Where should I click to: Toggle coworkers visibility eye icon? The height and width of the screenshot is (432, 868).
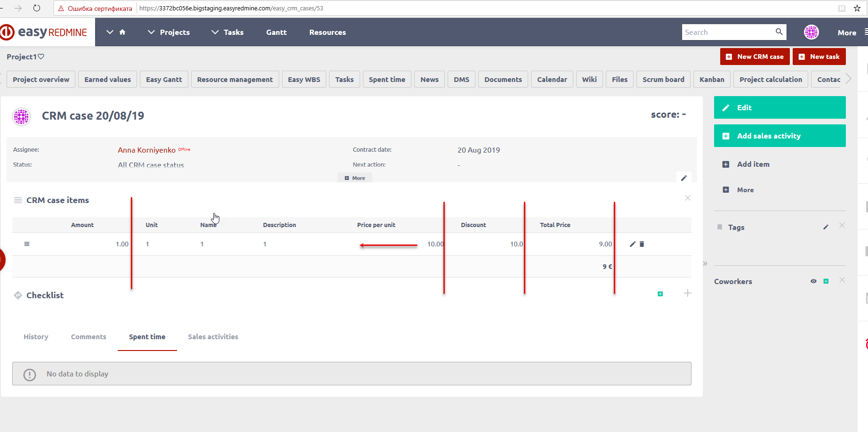click(x=813, y=281)
